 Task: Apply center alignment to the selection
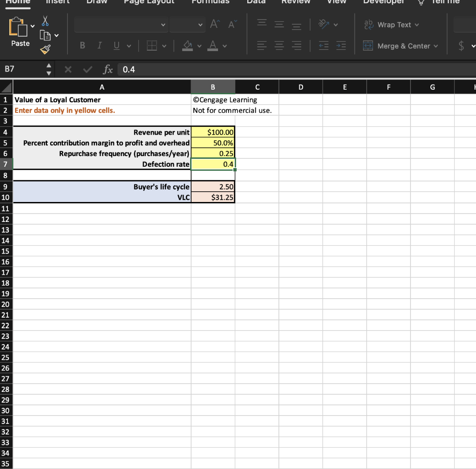pos(279,45)
